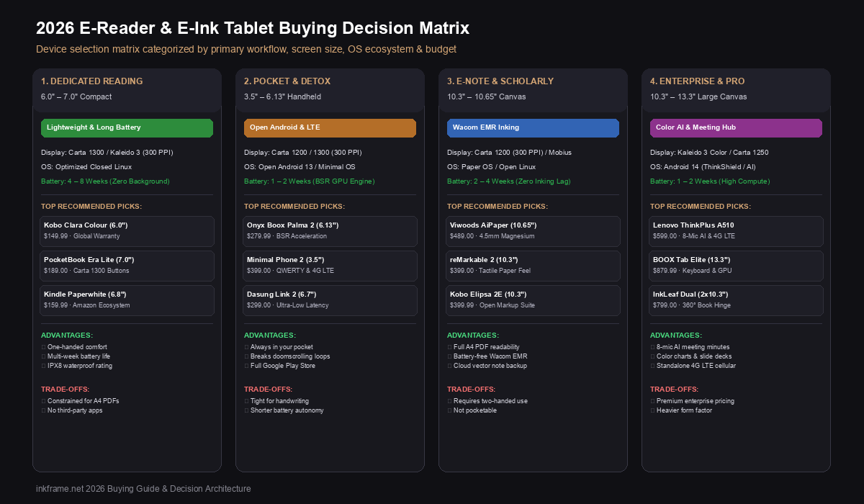
Task: Click 'Display: Kaleido 3 Color / Carta 1250'
Action: (x=710, y=153)
